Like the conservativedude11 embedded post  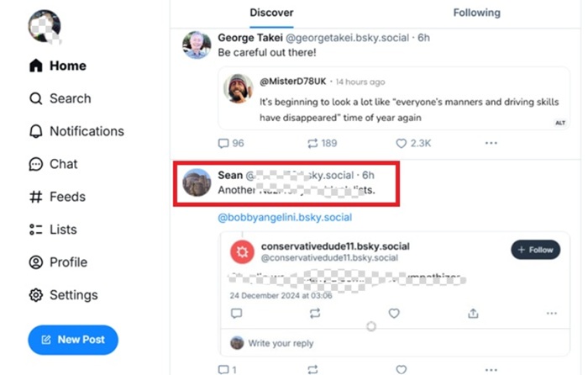pyautogui.click(x=394, y=313)
